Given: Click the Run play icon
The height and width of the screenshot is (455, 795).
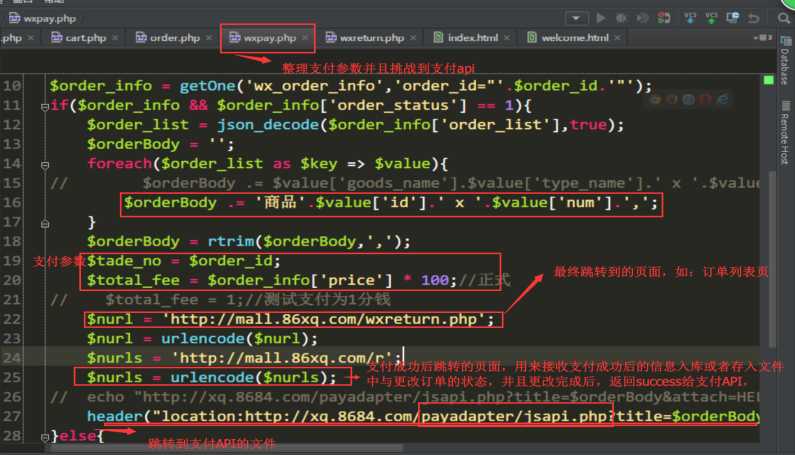Looking at the screenshot, I should pyautogui.click(x=601, y=18).
